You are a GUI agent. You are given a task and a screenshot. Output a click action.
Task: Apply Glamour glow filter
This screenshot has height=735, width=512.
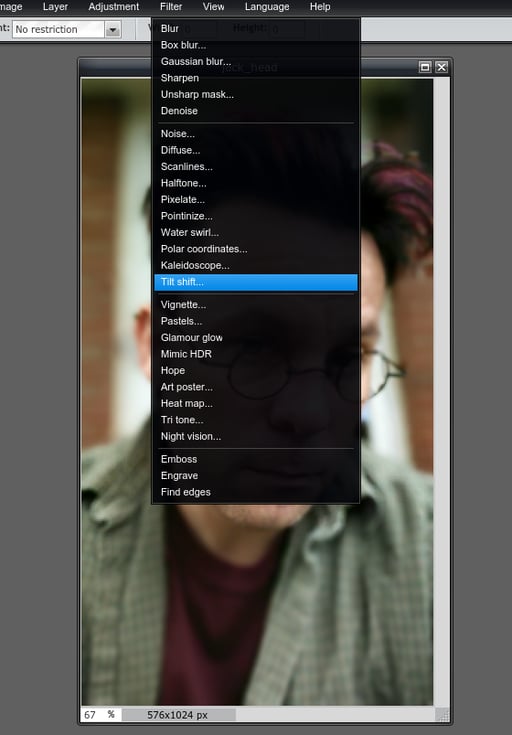[256, 338]
